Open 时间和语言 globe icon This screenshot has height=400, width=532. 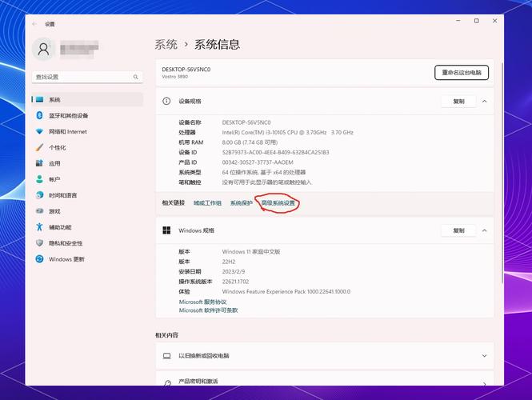click(39, 195)
